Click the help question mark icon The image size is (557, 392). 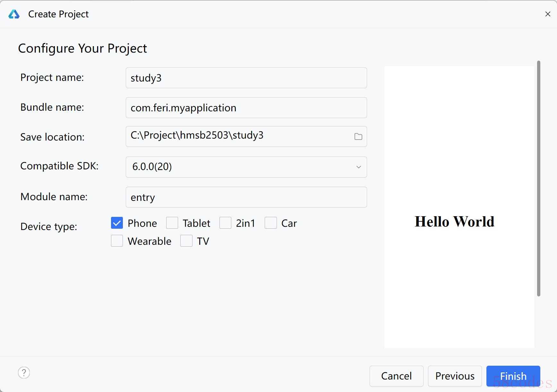(x=24, y=372)
